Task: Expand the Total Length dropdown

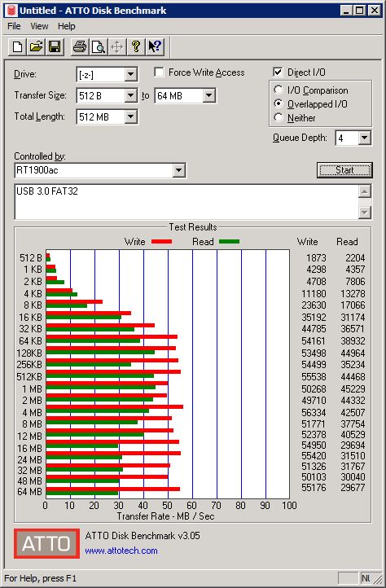Action: click(130, 116)
